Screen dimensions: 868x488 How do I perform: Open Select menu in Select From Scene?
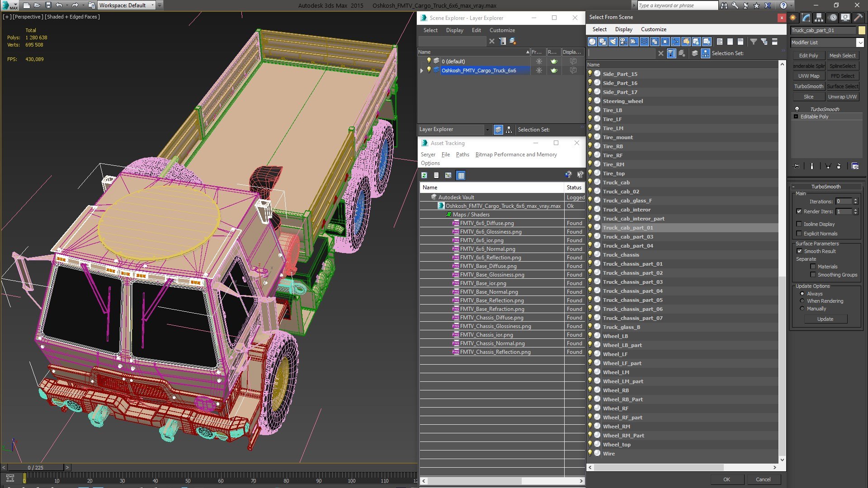pyautogui.click(x=599, y=29)
